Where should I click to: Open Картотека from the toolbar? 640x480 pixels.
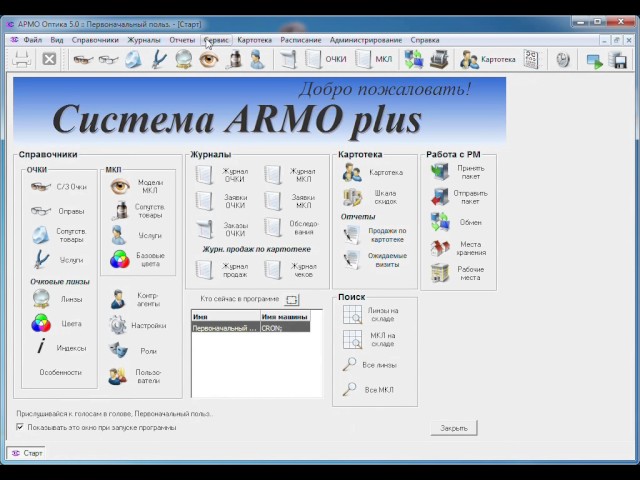point(487,60)
